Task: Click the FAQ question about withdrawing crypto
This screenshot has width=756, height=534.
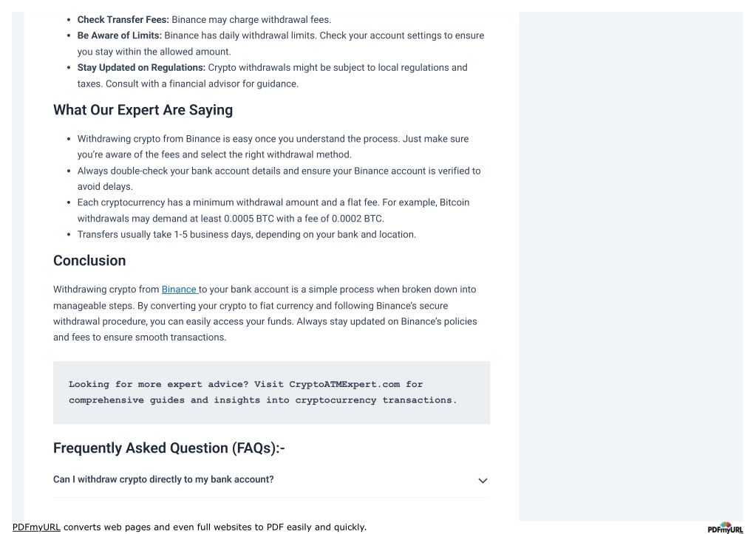Action: (x=163, y=479)
